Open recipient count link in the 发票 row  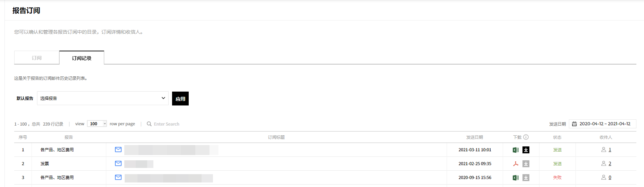click(610, 163)
